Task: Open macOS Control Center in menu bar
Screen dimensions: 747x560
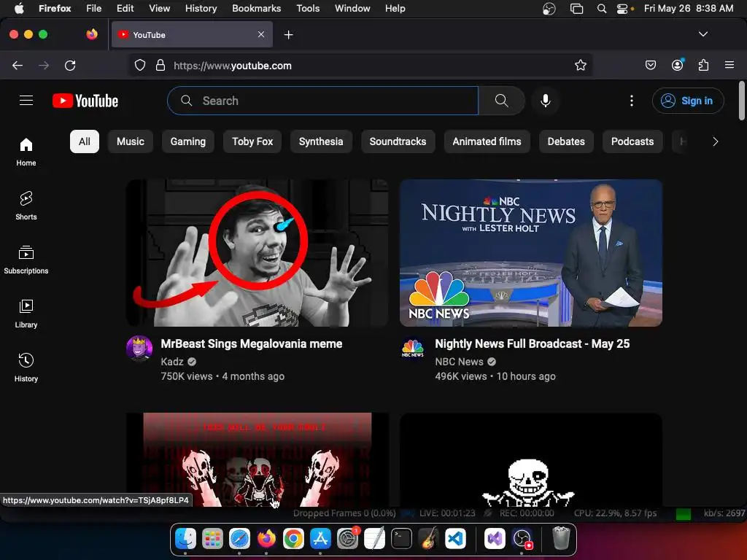Action: (x=622, y=9)
